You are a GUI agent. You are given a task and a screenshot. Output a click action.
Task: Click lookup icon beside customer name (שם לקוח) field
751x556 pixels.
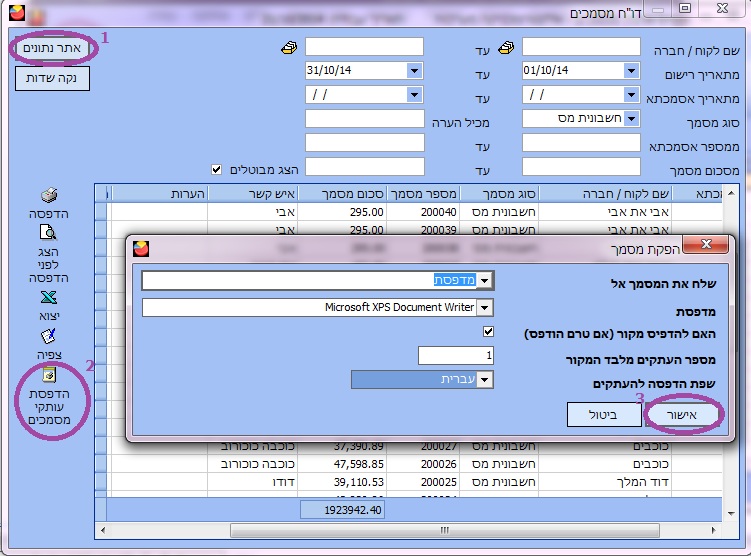[x=506, y=47]
